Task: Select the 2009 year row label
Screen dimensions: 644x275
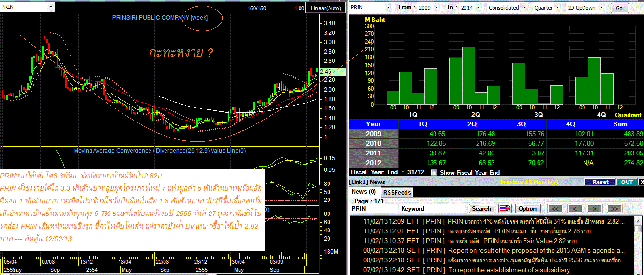Action: click(x=374, y=134)
